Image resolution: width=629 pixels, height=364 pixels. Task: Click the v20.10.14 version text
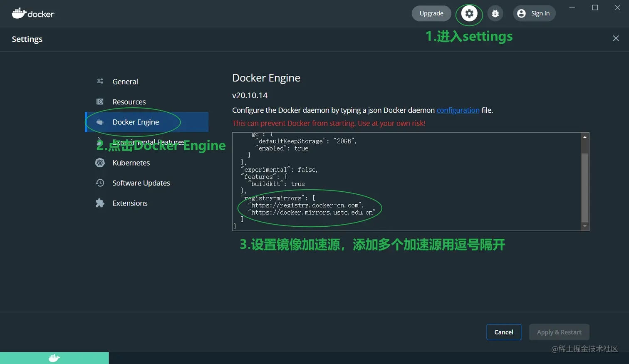[250, 95]
